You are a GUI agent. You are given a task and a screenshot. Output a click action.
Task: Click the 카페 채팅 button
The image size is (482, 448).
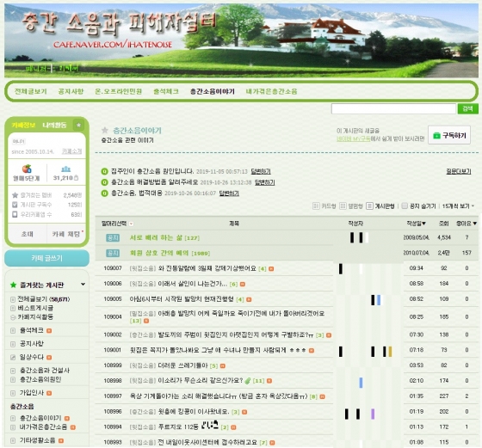tap(65, 234)
